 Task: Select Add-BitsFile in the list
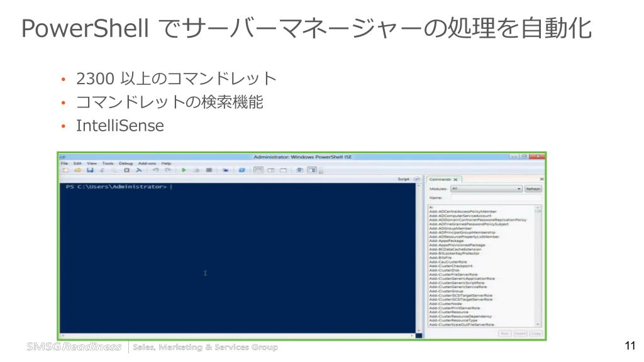coord(440,258)
